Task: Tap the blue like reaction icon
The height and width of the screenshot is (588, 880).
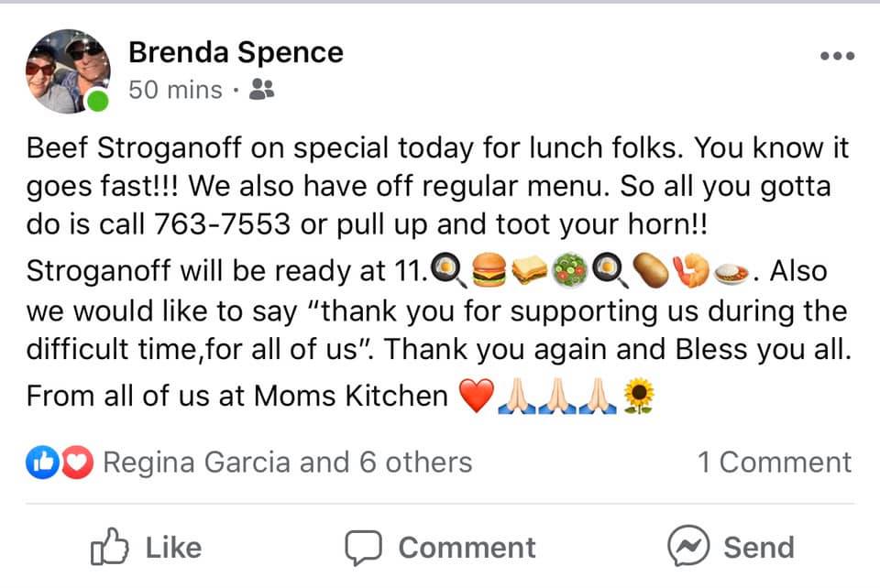Action: click(41, 463)
